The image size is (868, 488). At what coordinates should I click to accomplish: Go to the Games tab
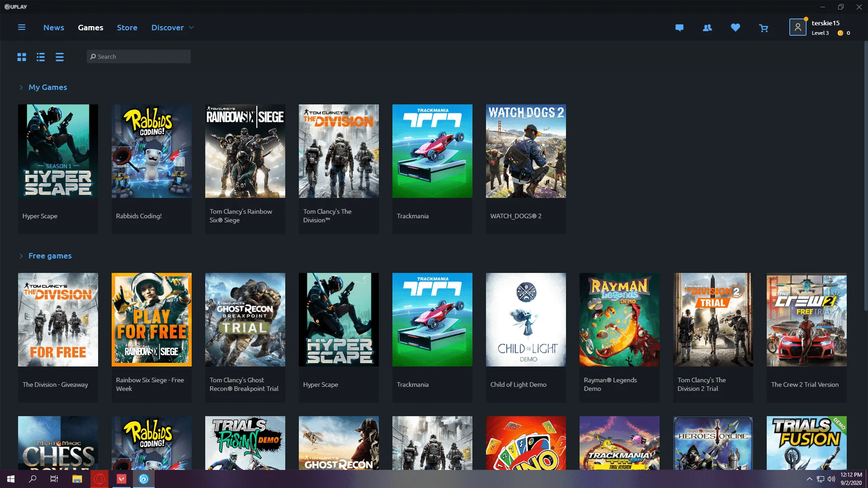[x=90, y=28]
